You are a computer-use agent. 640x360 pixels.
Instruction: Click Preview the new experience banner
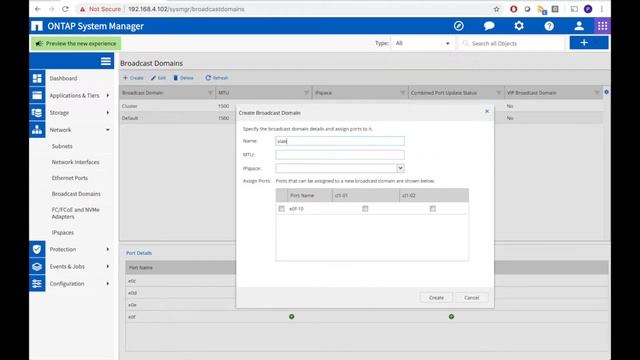point(76,43)
